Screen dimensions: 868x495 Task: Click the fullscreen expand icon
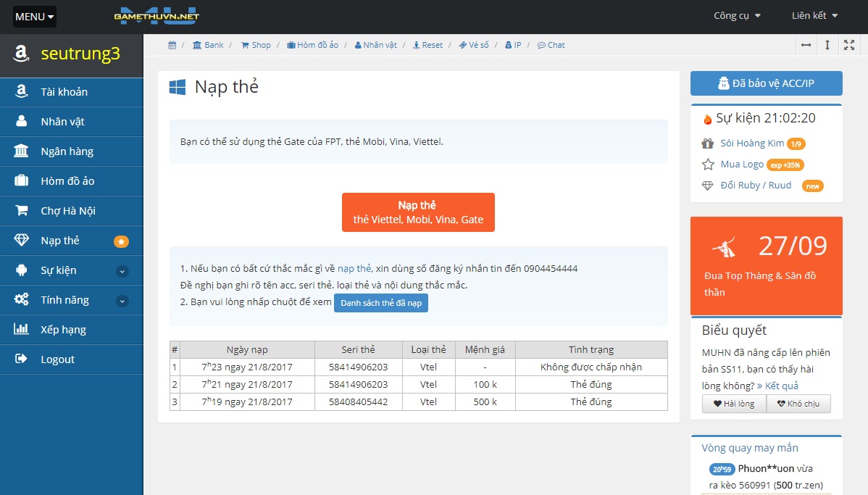click(849, 45)
